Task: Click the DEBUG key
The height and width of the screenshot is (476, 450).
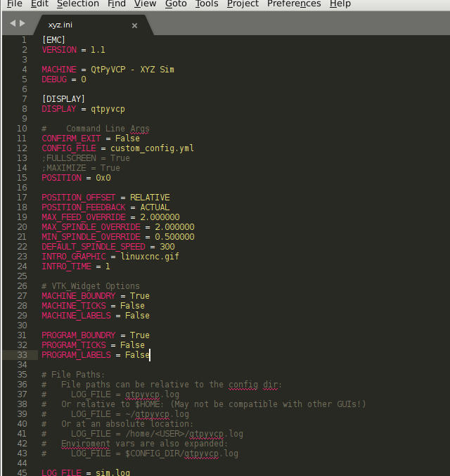Action: 54,79
